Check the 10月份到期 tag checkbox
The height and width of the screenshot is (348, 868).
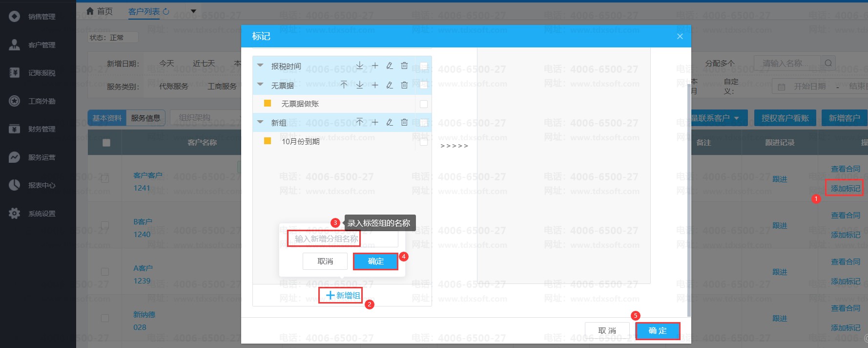[423, 142]
